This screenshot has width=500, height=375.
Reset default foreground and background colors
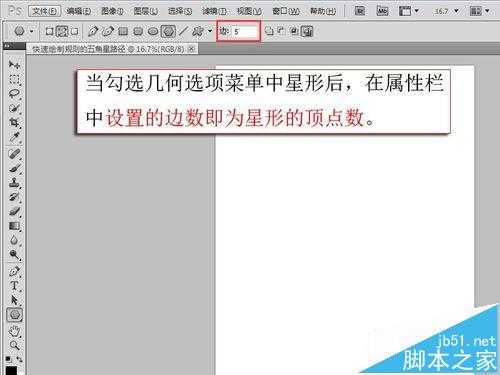(9, 359)
